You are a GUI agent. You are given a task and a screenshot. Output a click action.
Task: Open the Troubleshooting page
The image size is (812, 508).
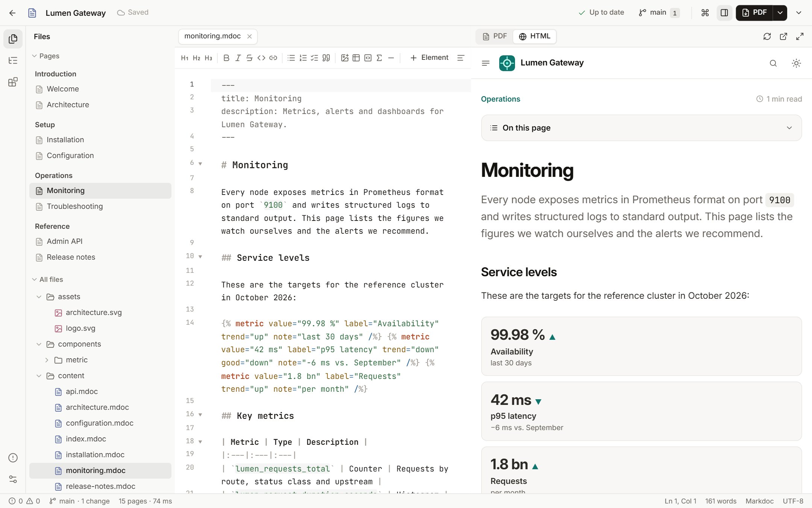pos(100,207)
